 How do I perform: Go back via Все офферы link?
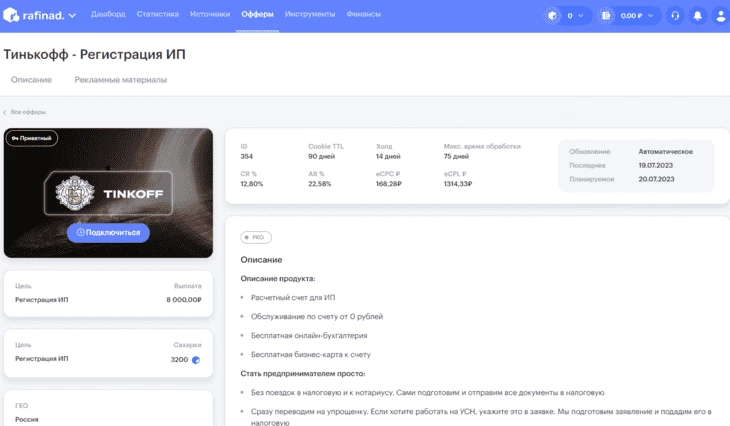click(28, 112)
